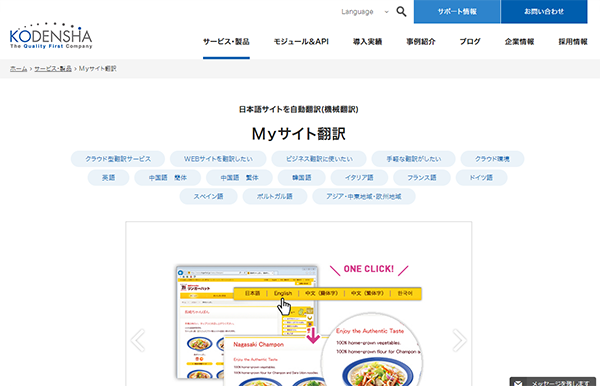Select the 採用情報 menu item
The width and height of the screenshot is (600, 386).
tap(573, 42)
